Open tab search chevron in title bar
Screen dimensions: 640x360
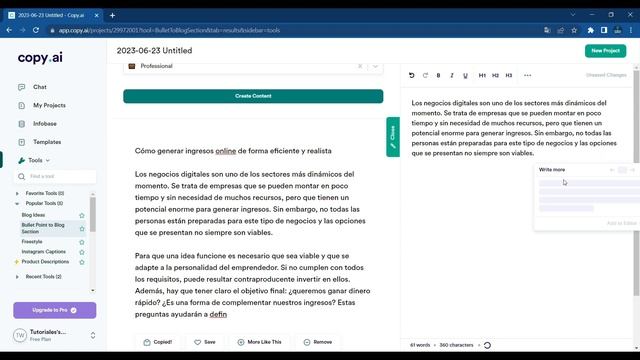tap(573, 15)
